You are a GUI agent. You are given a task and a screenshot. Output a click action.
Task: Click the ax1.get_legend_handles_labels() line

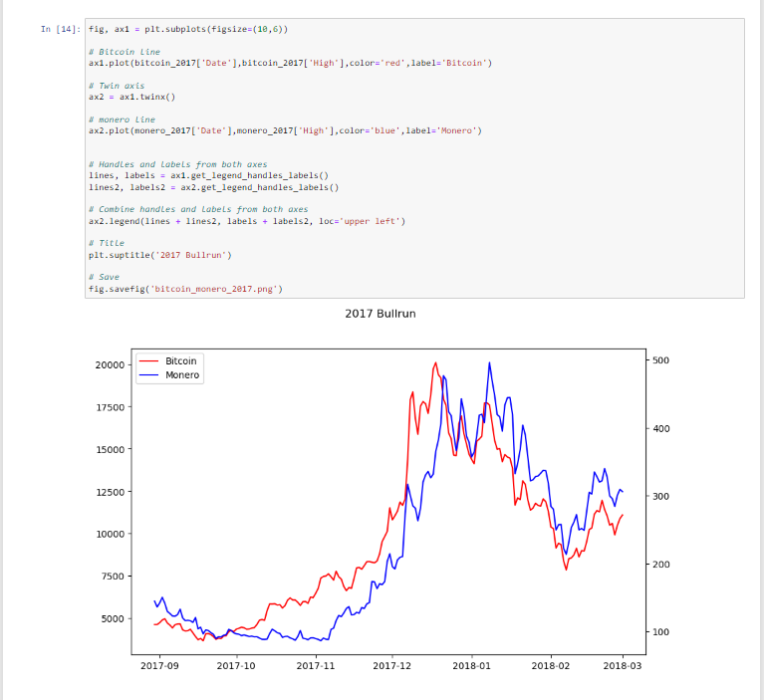208,175
